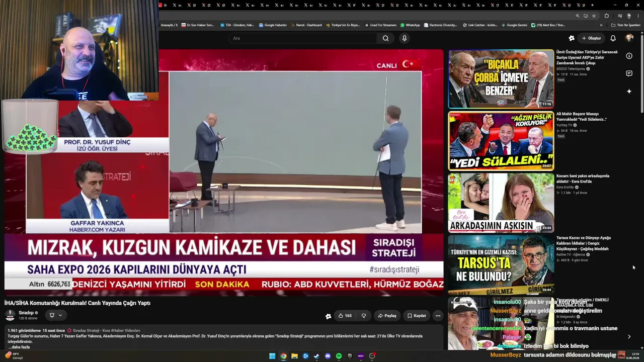644x362 pixels.
Task: Open the notification bell subscription dropdown
Action: click(x=55, y=315)
